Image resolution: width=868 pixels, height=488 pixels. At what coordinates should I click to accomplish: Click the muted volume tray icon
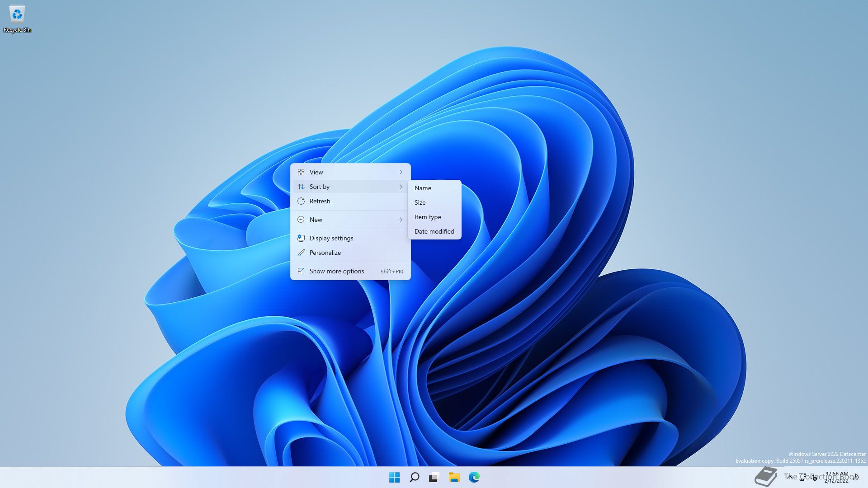point(814,477)
